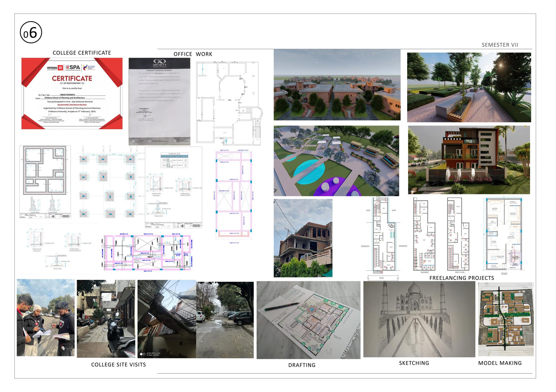Select the column footing grid drawing
The height and width of the screenshot is (392, 556).
click(108, 184)
